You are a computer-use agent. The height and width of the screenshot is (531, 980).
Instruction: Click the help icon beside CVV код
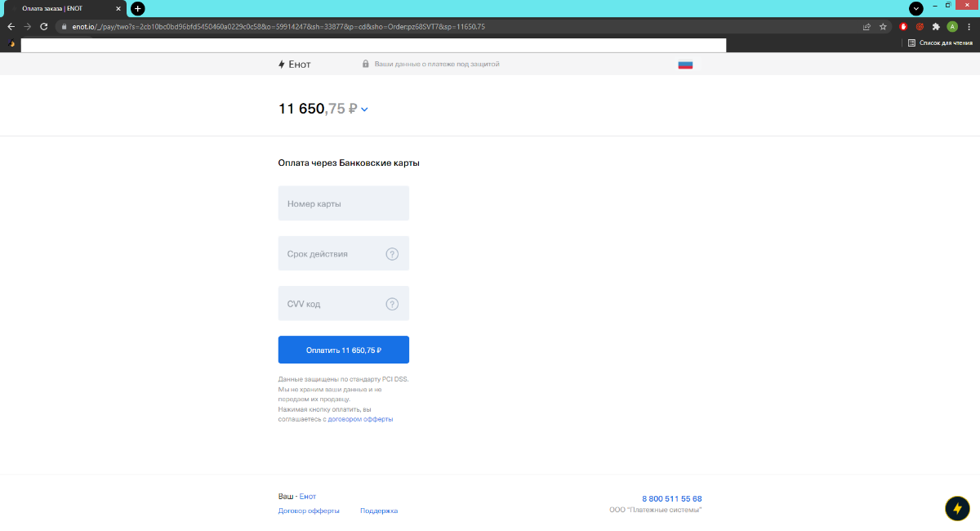[392, 304]
